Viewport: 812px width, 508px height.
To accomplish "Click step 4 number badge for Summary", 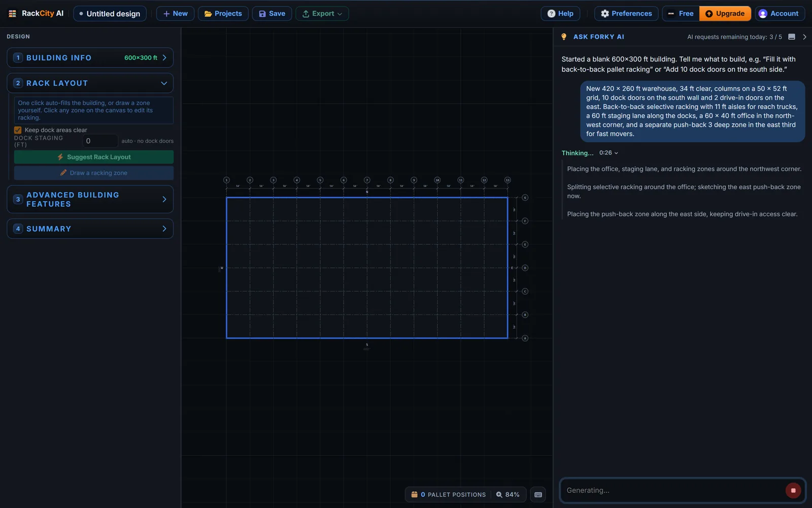I will (18, 229).
